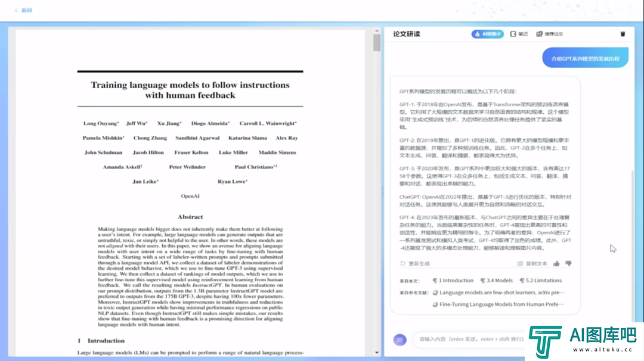The height and width of the screenshot is (361, 644).
Task: Click the PDF viewer scrollbar thumb
Action: (x=377, y=43)
